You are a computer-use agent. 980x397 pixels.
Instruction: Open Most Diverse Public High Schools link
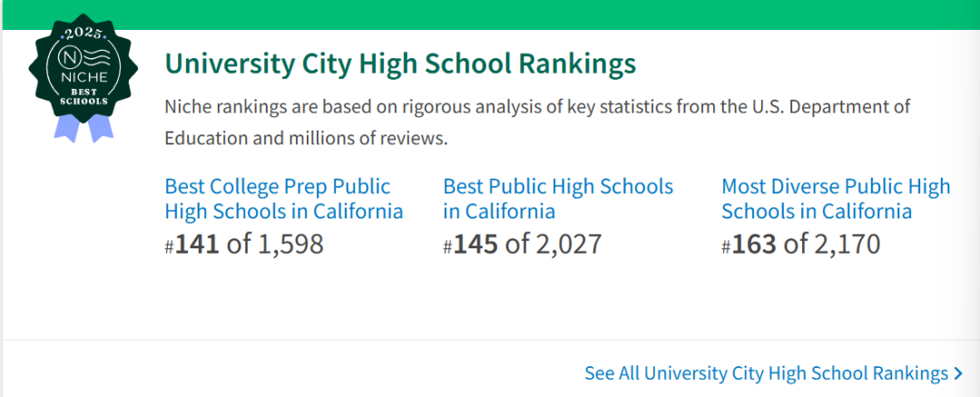point(836,198)
